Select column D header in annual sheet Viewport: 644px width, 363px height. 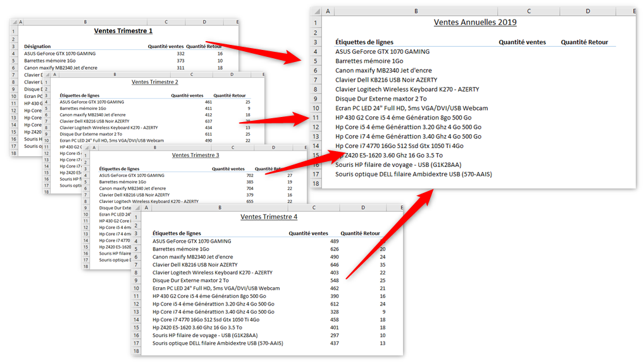point(588,11)
